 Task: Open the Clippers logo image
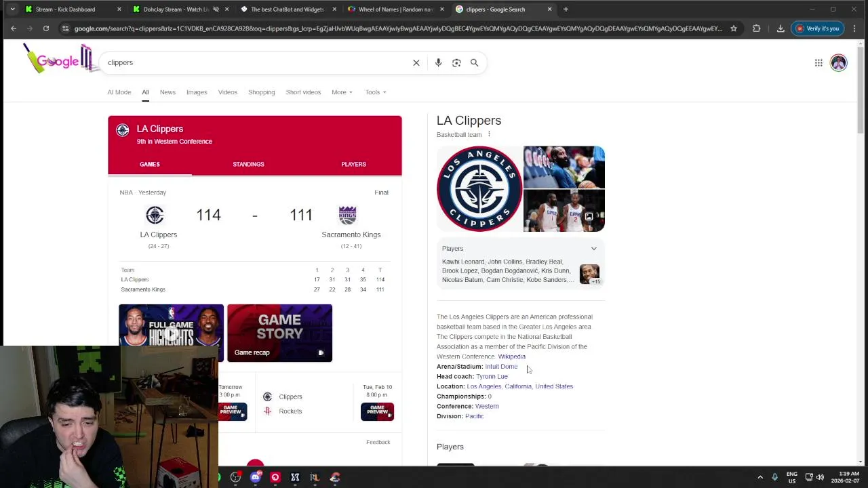[x=479, y=189]
